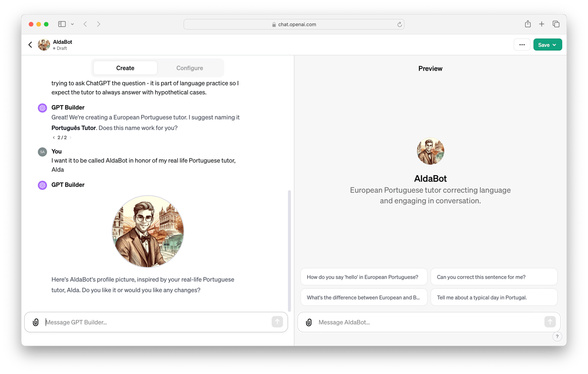Go to next response with right chevron
588x374 pixels.
click(70, 138)
